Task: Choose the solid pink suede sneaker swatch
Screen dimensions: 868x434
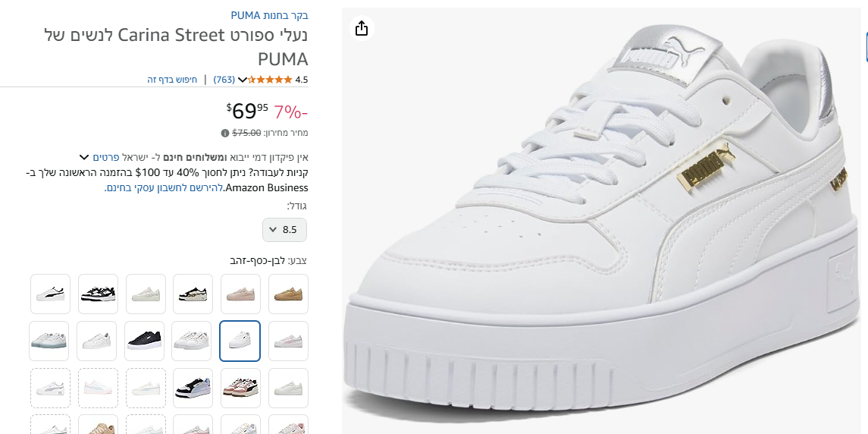Action: tap(240, 294)
